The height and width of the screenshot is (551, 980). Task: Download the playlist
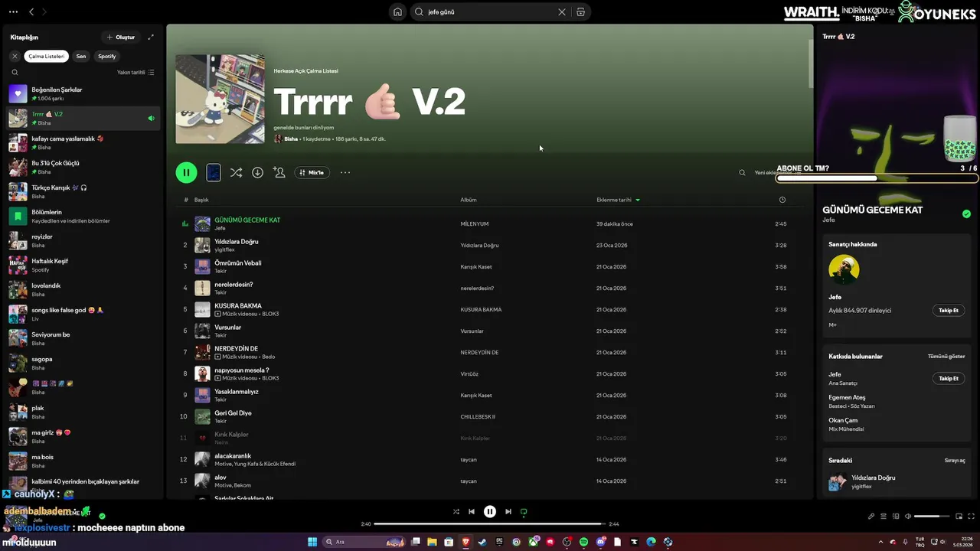(x=257, y=172)
